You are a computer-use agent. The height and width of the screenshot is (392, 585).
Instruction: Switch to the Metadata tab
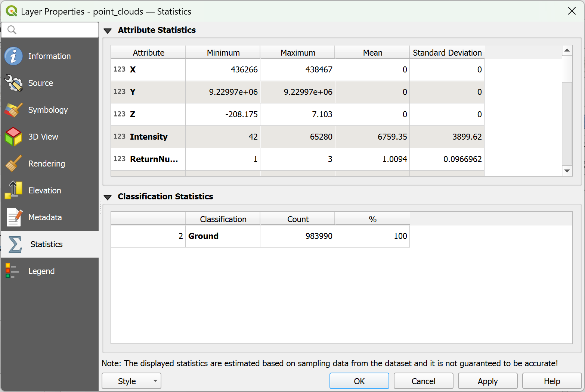(x=50, y=217)
